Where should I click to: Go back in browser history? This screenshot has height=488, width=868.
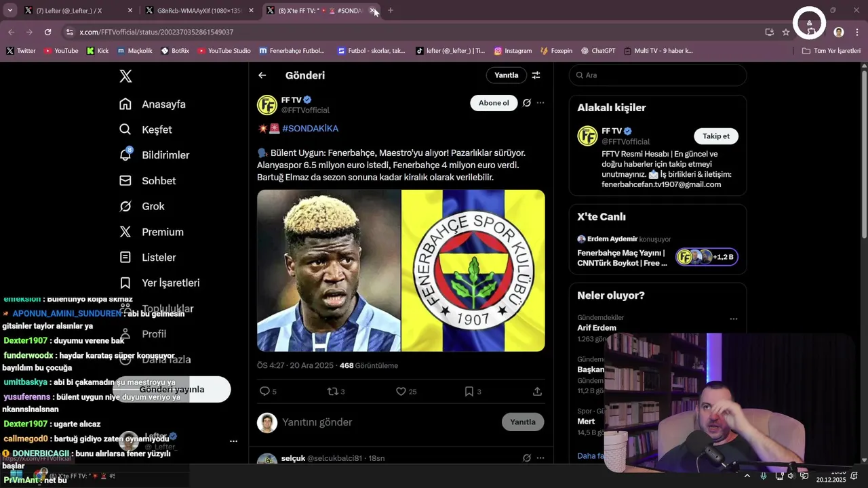click(x=11, y=32)
